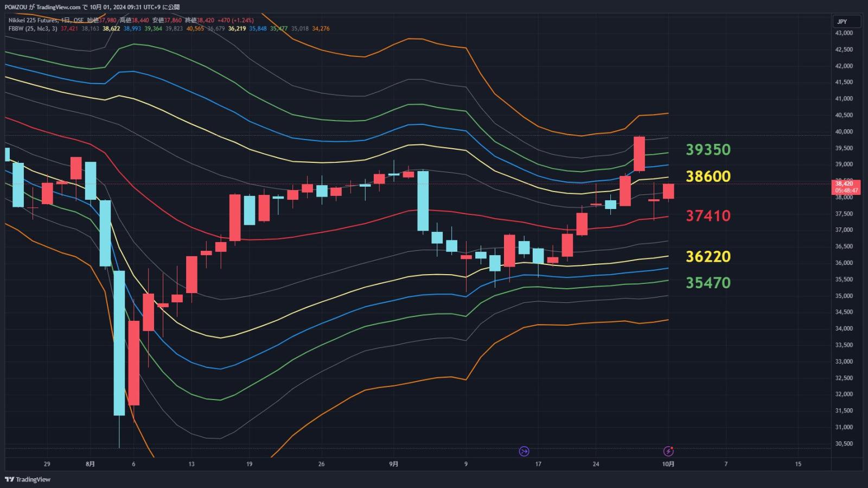Click the 30,500 price axis label
Screen dimensions: 868x488
(x=844, y=444)
